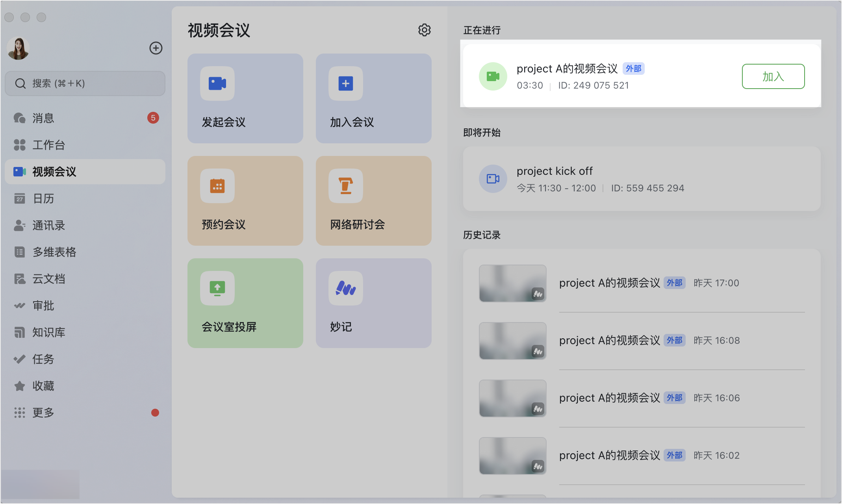Click the 知识库 wiki icon
Viewport: 842px width, 504px height.
tap(19, 332)
